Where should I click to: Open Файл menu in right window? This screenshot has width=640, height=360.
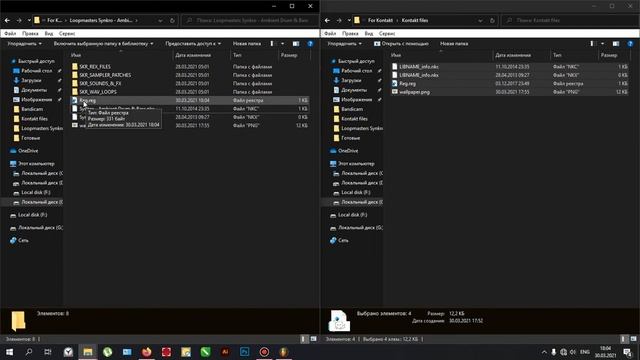point(330,33)
